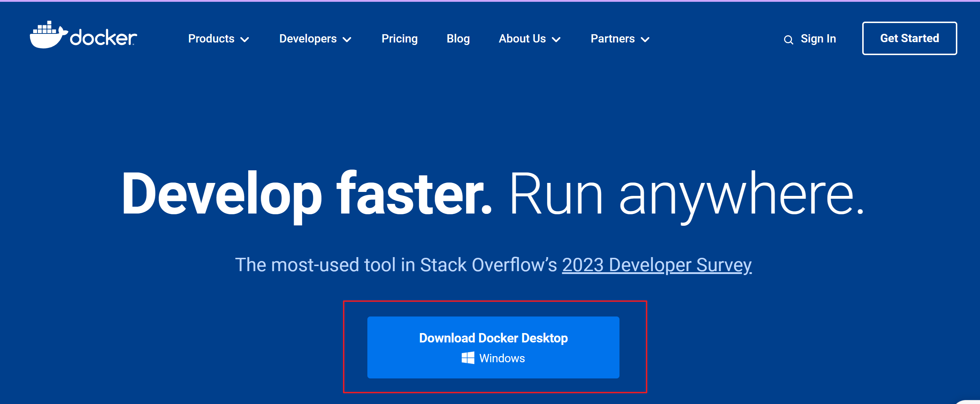Click the chevron beside Developers

[347, 39]
